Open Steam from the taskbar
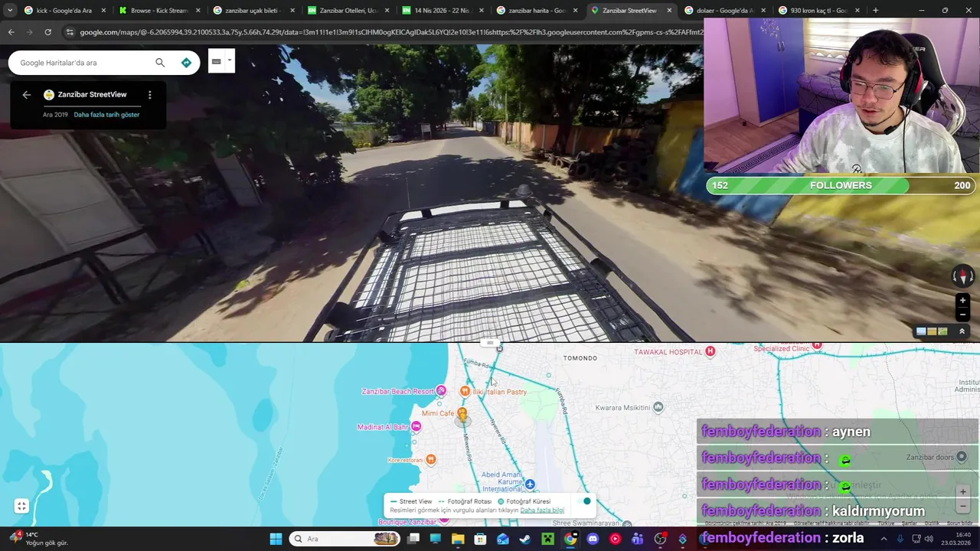The width and height of the screenshot is (980, 551). point(524,539)
